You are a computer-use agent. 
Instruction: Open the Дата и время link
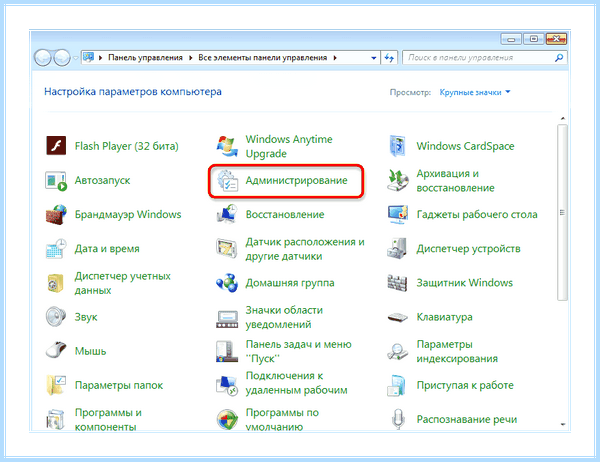point(107,249)
